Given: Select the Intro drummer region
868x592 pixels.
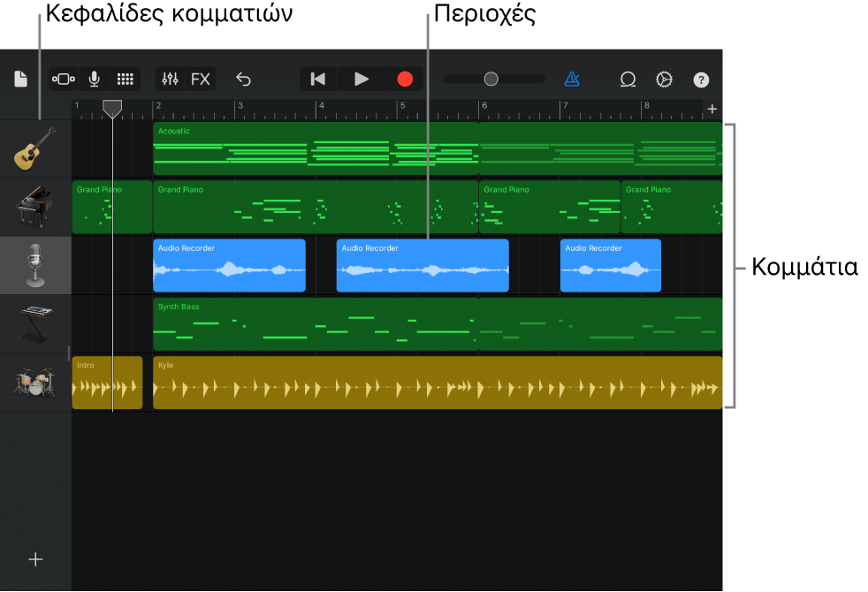Looking at the screenshot, I should pos(107,383).
